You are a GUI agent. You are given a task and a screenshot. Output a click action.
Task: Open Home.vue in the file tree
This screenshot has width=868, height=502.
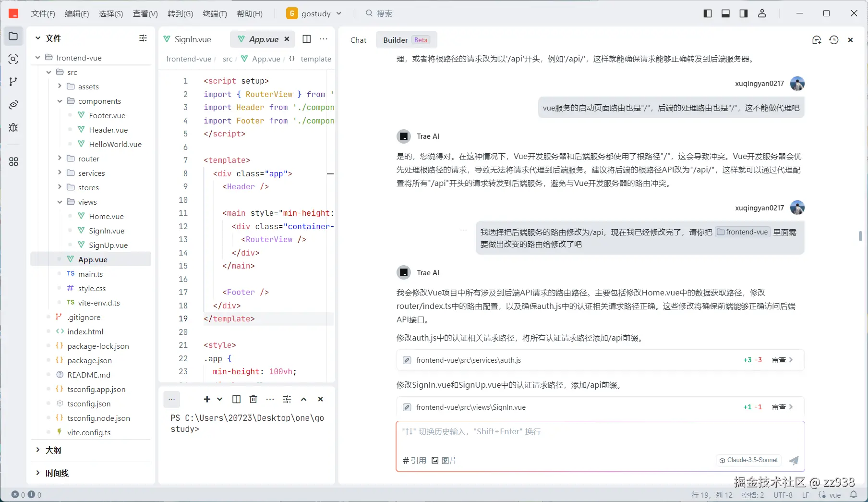click(106, 216)
